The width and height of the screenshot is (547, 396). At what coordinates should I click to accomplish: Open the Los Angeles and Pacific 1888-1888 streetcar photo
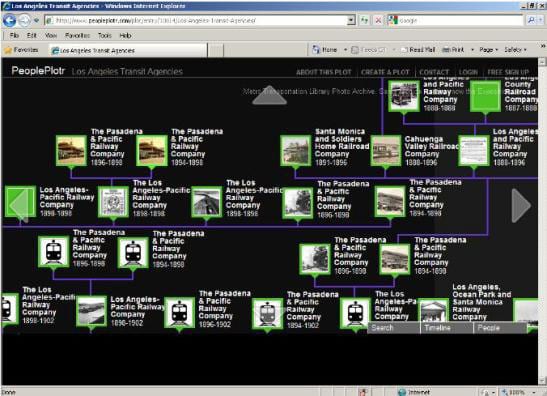[404, 96]
